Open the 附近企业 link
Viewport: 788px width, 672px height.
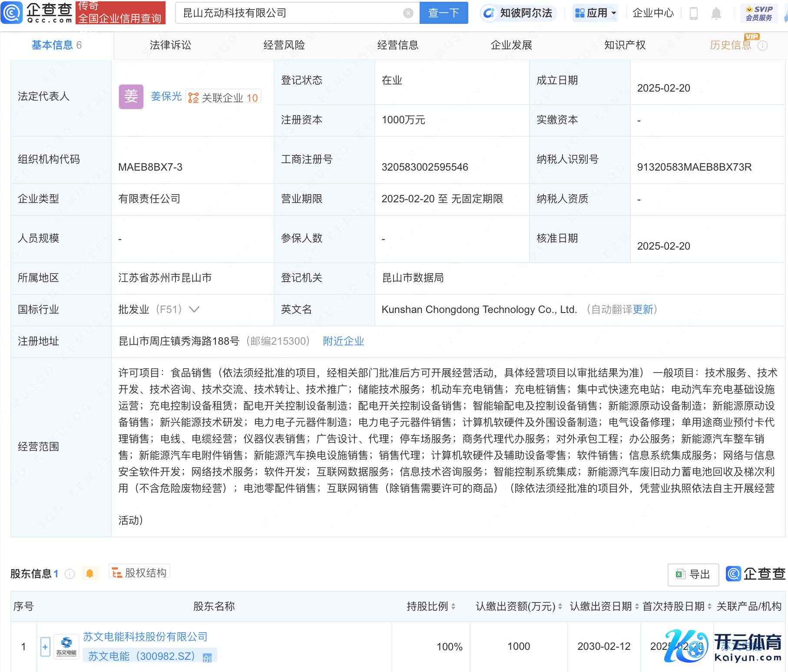[343, 341]
